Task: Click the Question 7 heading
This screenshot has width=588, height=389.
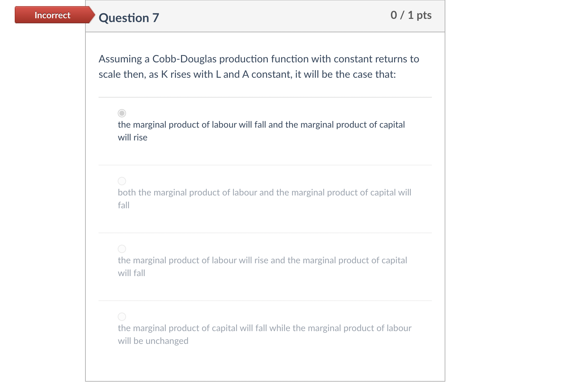Action: tap(129, 18)
